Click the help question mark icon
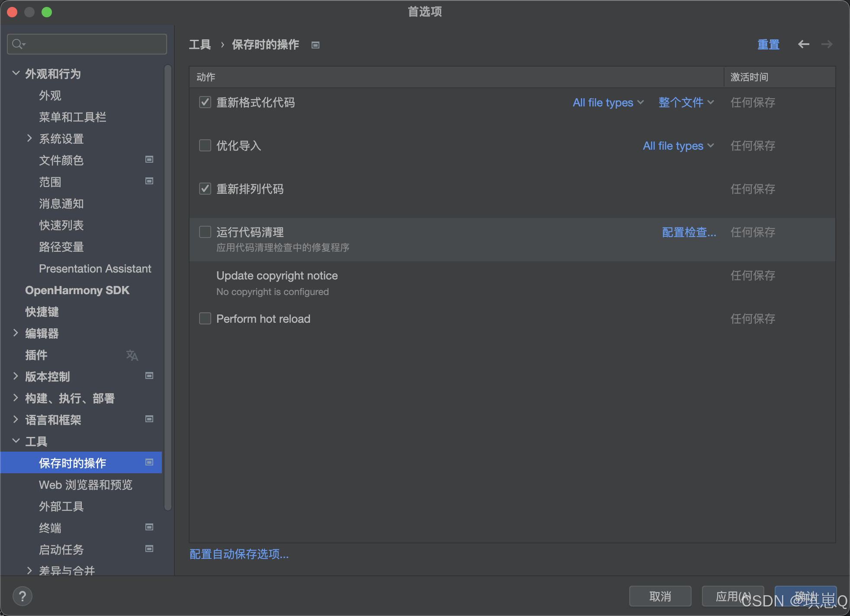 pyautogui.click(x=23, y=597)
